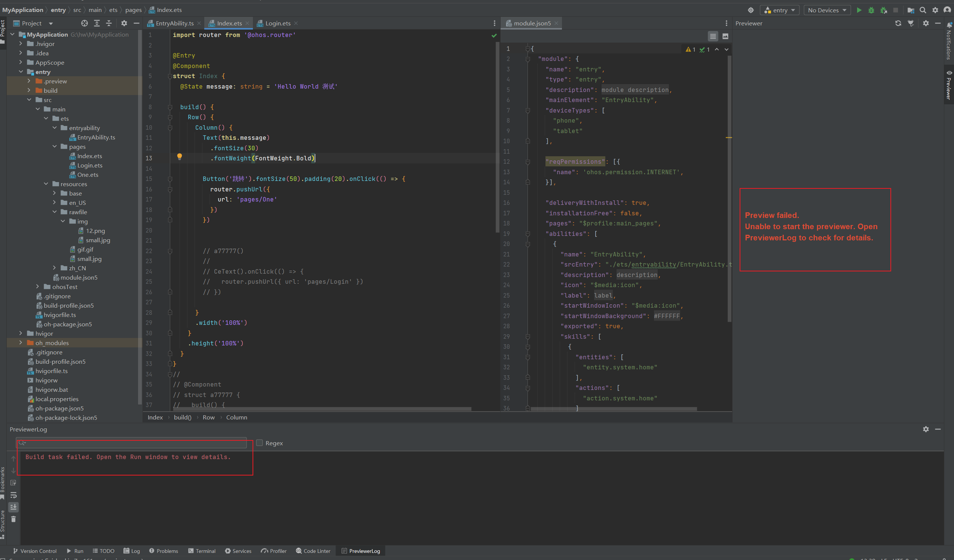This screenshot has width=954, height=560.
Task: Open the entry run configuration dropdown
Action: 780,10
